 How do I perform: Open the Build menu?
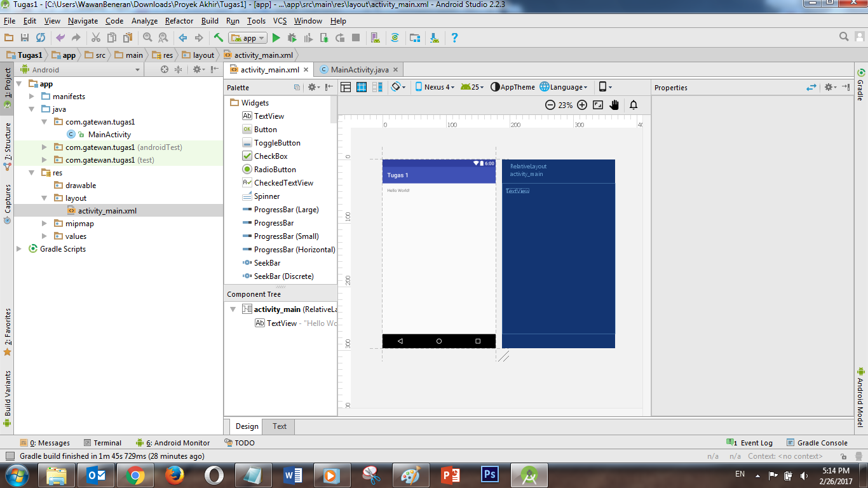[x=210, y=21]
